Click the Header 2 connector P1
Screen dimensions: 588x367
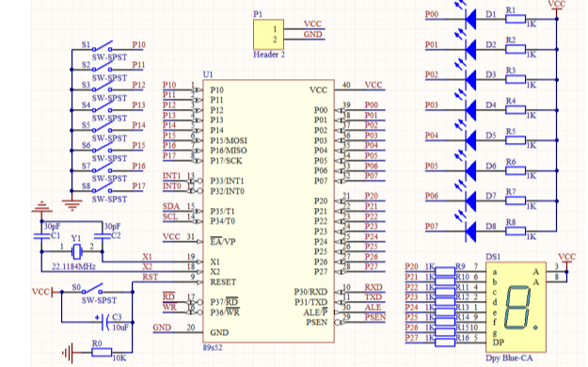coord(268,35)
